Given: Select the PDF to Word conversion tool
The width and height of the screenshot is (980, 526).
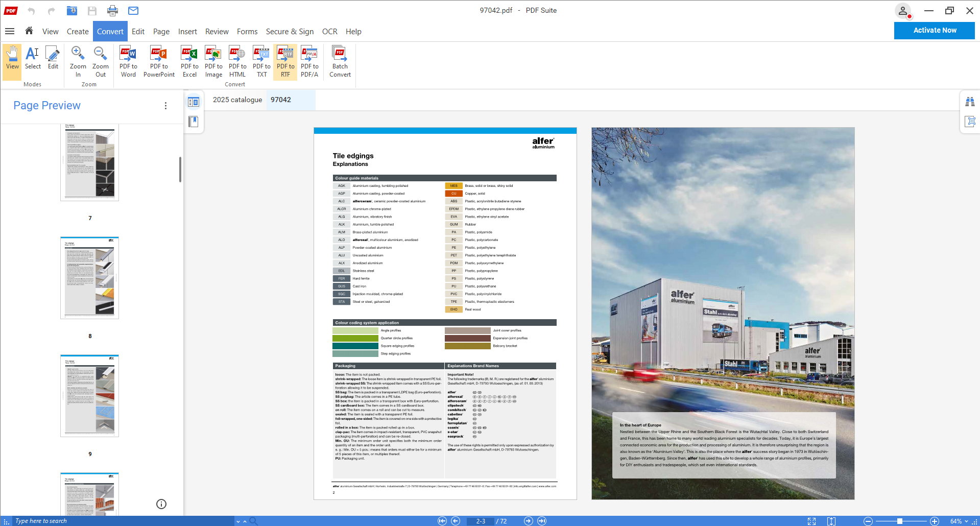Looking at the screenshot, I should 128,61.
